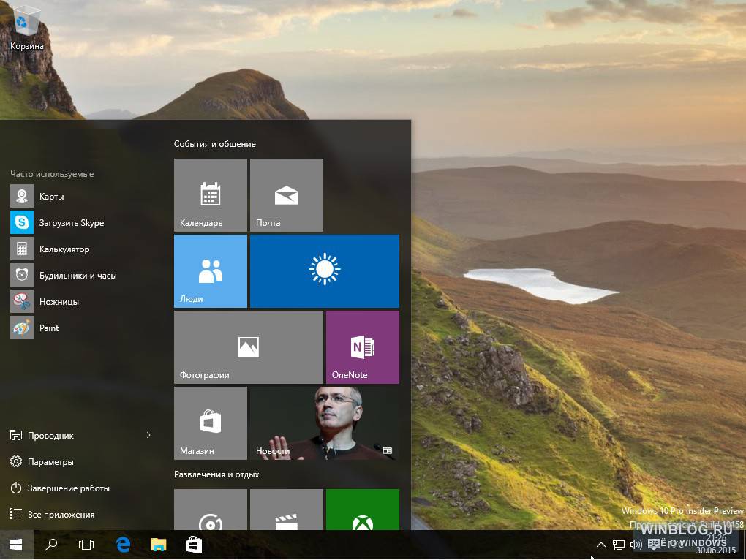Image resolution: width=746 pixels, height=560 pixels.
Task: Open the volume speaker icon in tray
Action: coord(636,545)
